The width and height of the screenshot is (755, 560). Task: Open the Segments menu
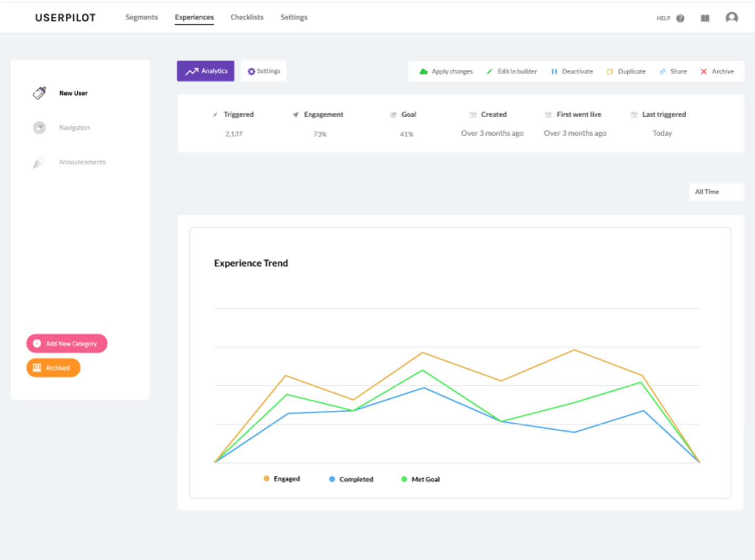pos(141,17)
